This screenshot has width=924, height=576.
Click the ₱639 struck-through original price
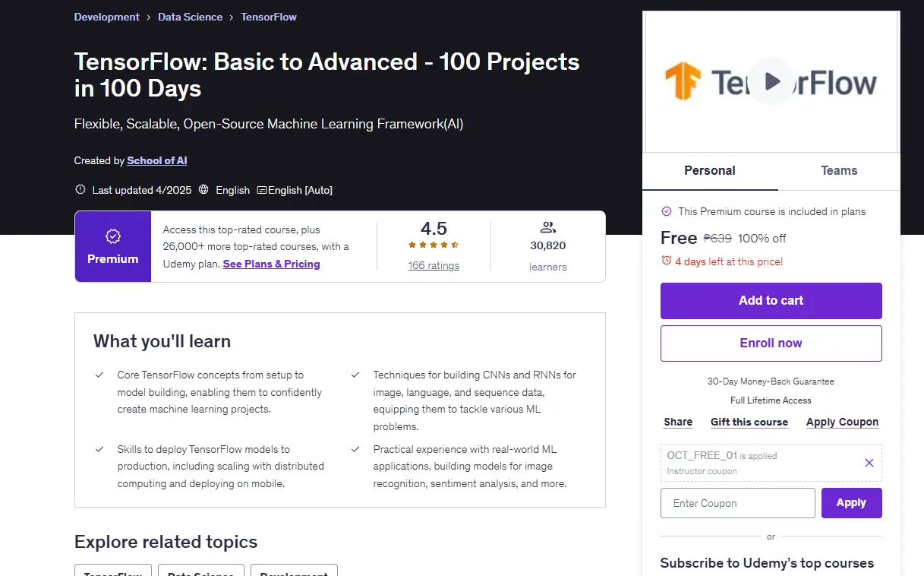(717, 239)
